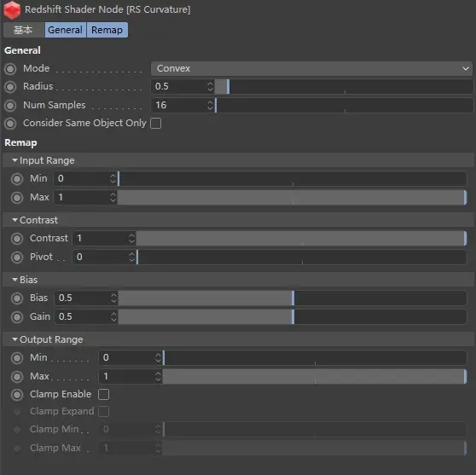Screen dimensions: 476x475
Task: Click the Bias value stepper arrows
Action: [113, 298]
